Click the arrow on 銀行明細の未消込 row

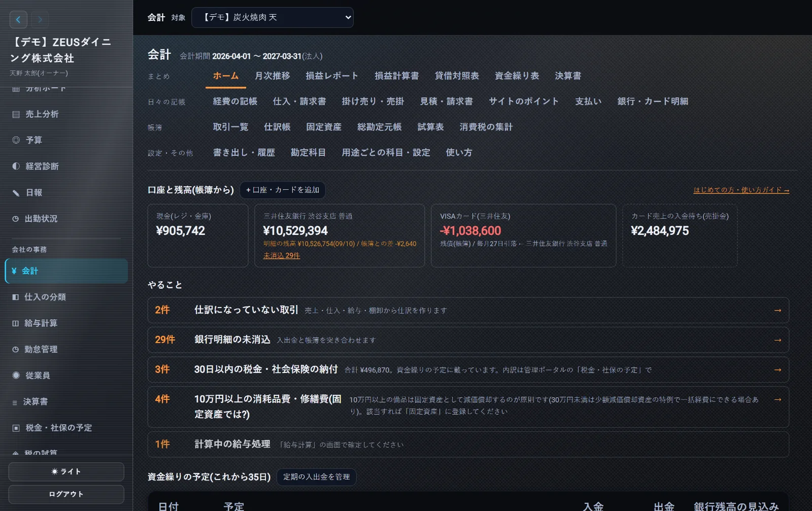777,340
